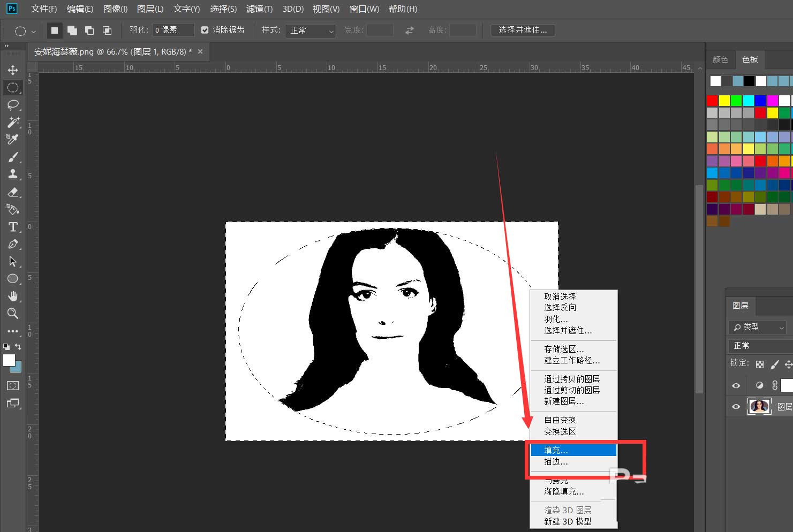Choose 填充... from the context menu

[x=573, y=450]
